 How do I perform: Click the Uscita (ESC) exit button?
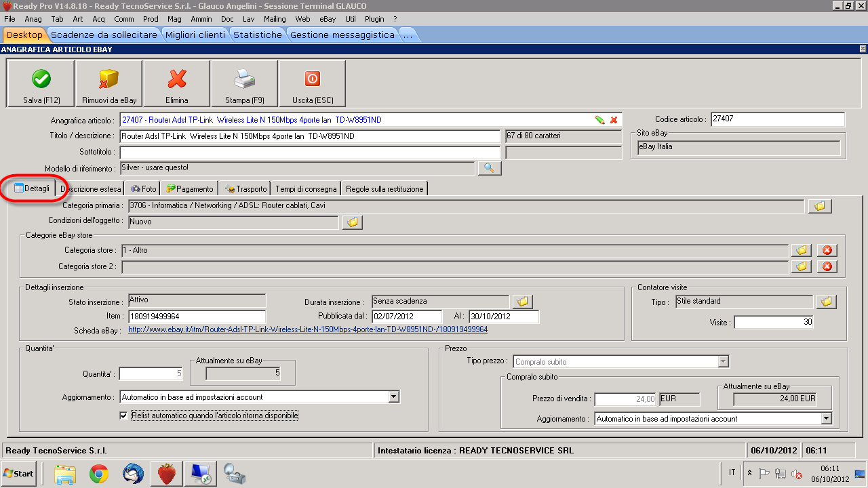(312, 84)
